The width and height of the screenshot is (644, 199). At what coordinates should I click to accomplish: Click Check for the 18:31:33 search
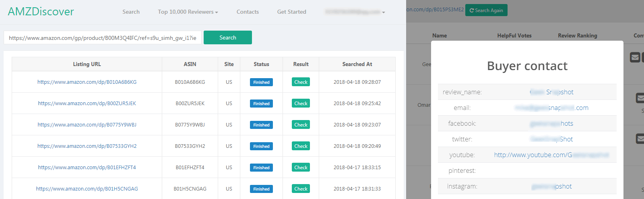[301, 189]
